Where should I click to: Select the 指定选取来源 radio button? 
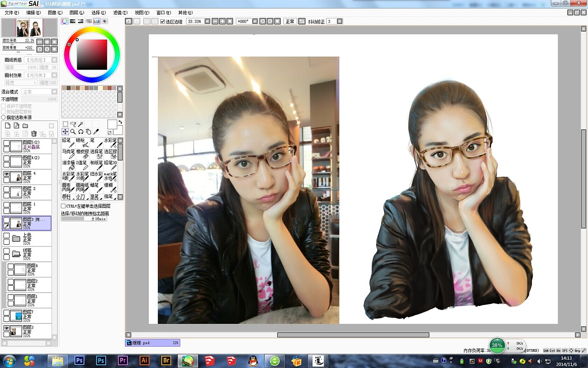(4, 117)
